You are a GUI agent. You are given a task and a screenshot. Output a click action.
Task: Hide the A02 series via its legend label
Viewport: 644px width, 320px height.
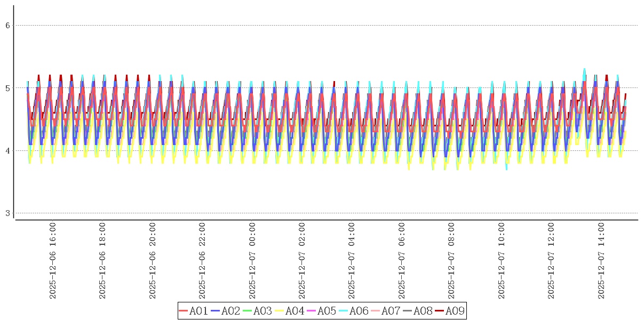pyautogui.click(x=230, y=311)
